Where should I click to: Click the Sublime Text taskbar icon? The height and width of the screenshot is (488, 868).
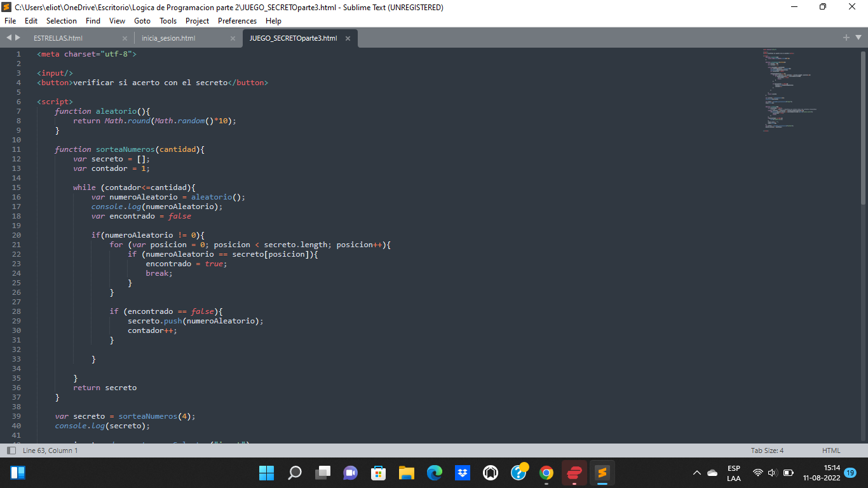[x=602, y=473]
